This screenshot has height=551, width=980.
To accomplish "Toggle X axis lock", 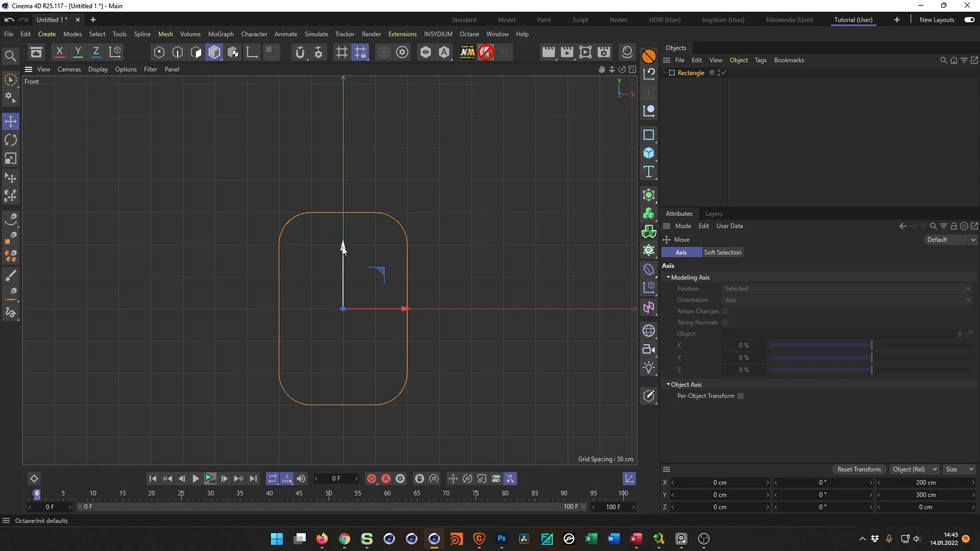I will (x=59, y=52).
